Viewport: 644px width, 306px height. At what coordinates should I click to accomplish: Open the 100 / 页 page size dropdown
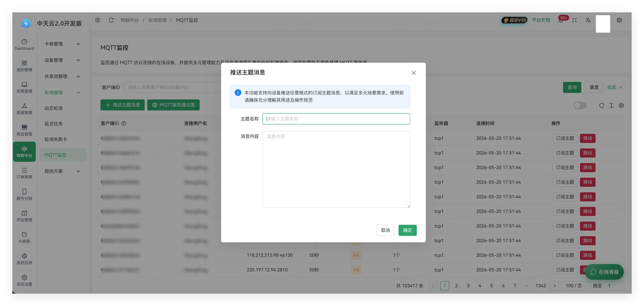[x=576, y=286]
